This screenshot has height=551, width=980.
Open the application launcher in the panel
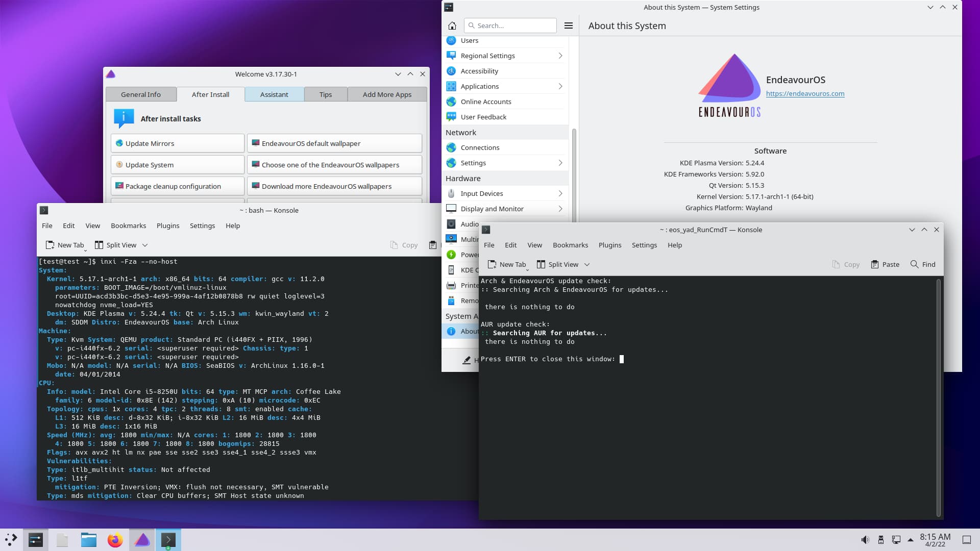11,540
